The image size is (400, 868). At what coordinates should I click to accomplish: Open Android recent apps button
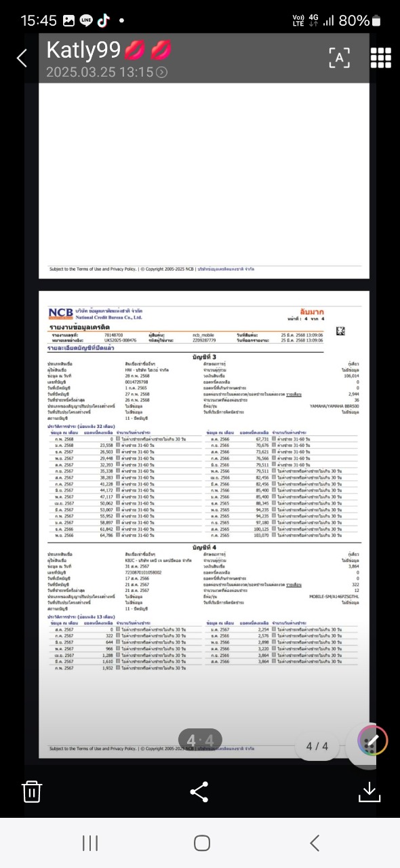[89, 843]
